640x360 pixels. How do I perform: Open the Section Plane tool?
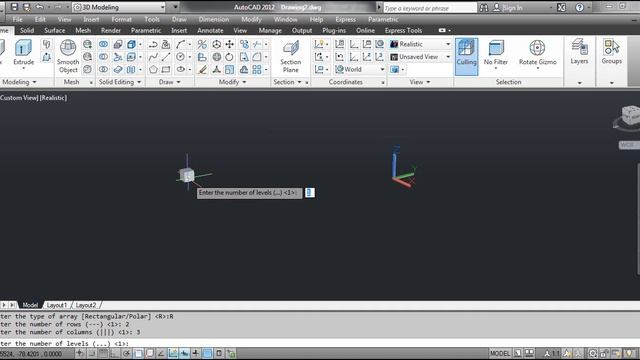(x=291, y=56)
